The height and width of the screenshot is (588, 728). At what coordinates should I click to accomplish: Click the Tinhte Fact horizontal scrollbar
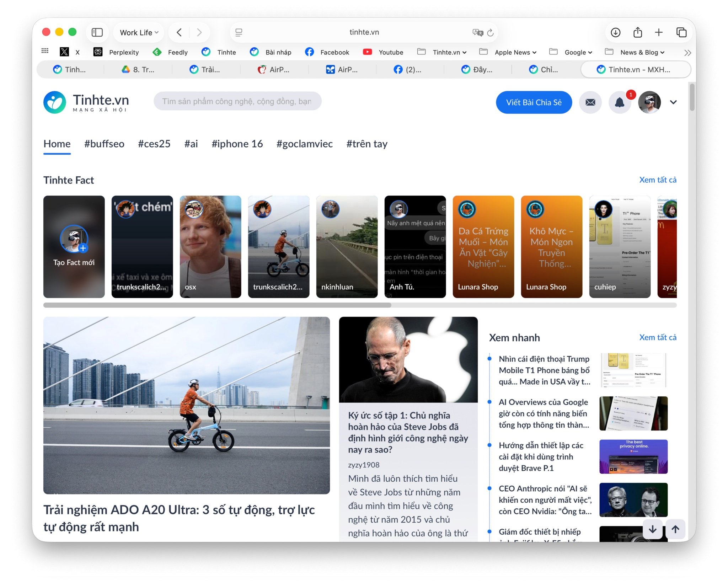(217, 305)
